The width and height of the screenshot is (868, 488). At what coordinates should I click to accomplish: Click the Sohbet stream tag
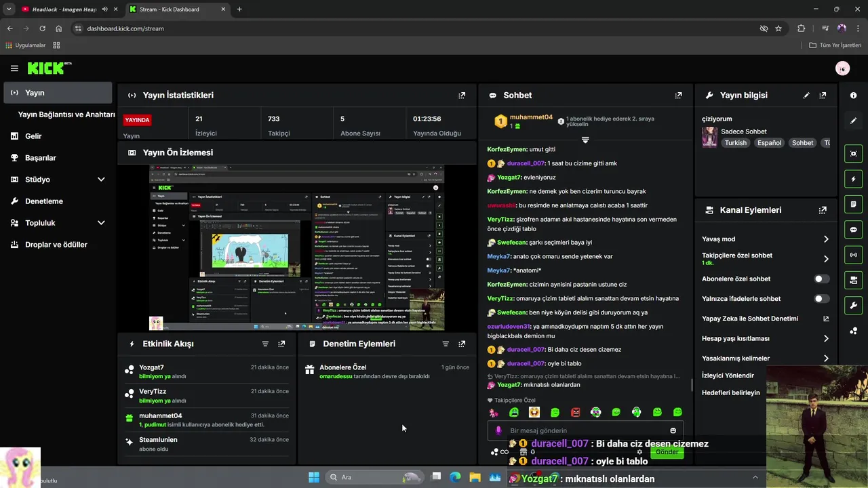tap(803, 143)
